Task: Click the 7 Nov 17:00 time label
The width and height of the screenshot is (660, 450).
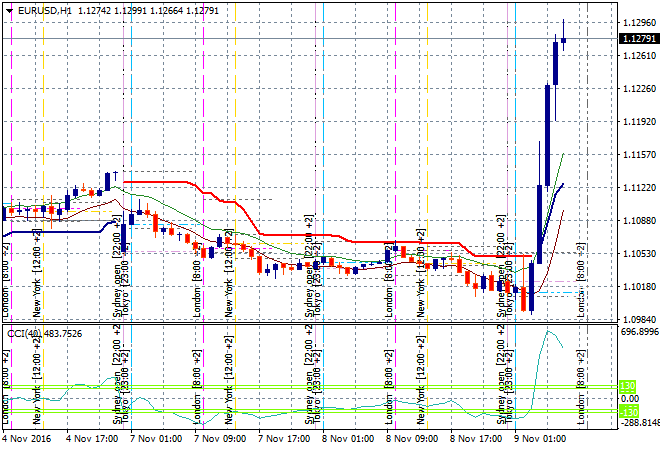Action: (x=284, y=438)
